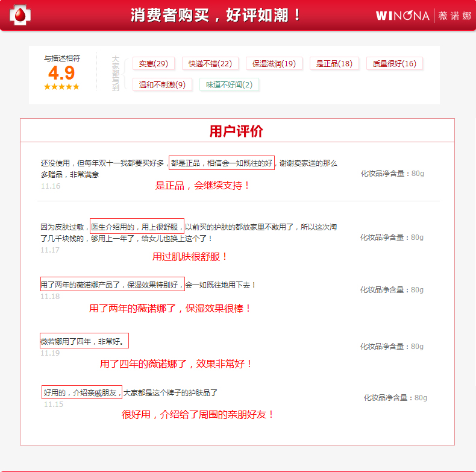Screen dimensions: 476x472
Task: Click the review date 11.18
Action: coord(50,297)
